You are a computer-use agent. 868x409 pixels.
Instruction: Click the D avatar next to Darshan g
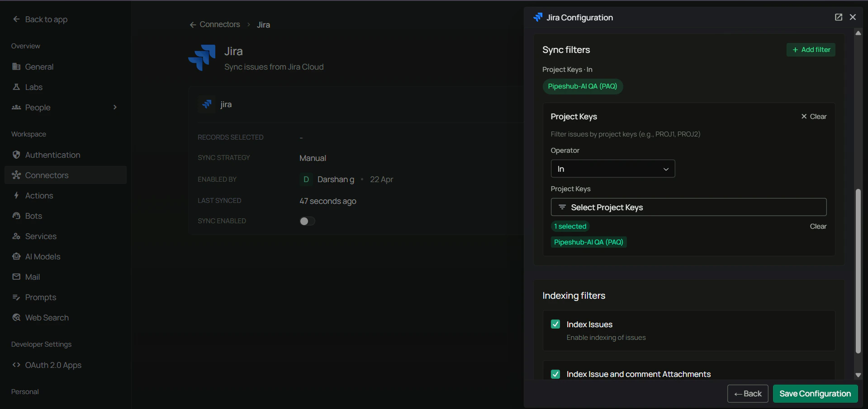click(x=306, y=179)
